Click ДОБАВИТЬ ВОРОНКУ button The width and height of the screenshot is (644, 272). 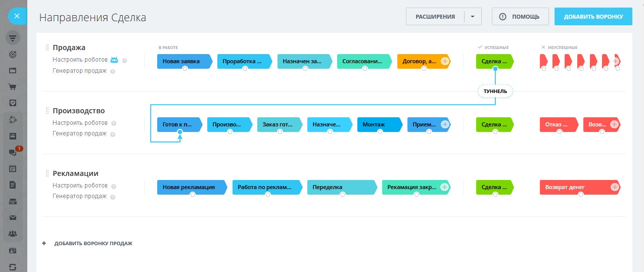pos(593,17)
